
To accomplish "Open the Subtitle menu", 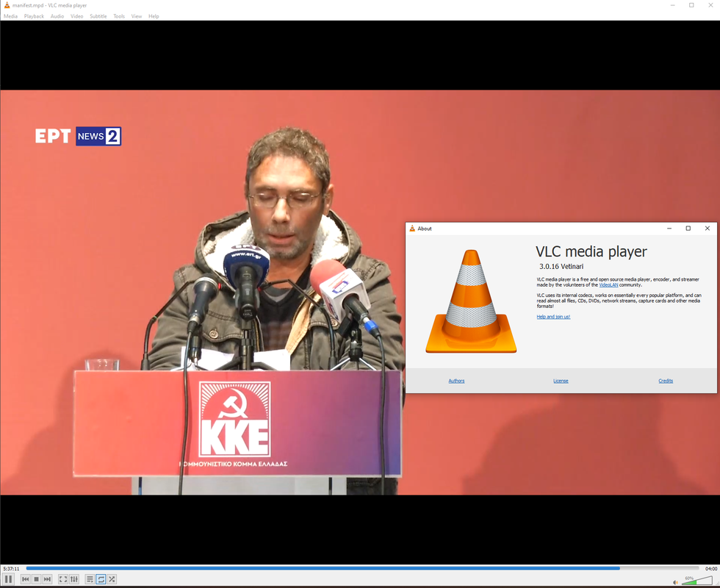I will 98,16.
